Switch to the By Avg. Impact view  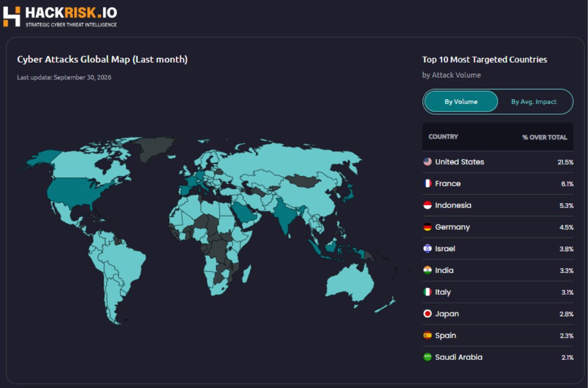click(534, 102)
